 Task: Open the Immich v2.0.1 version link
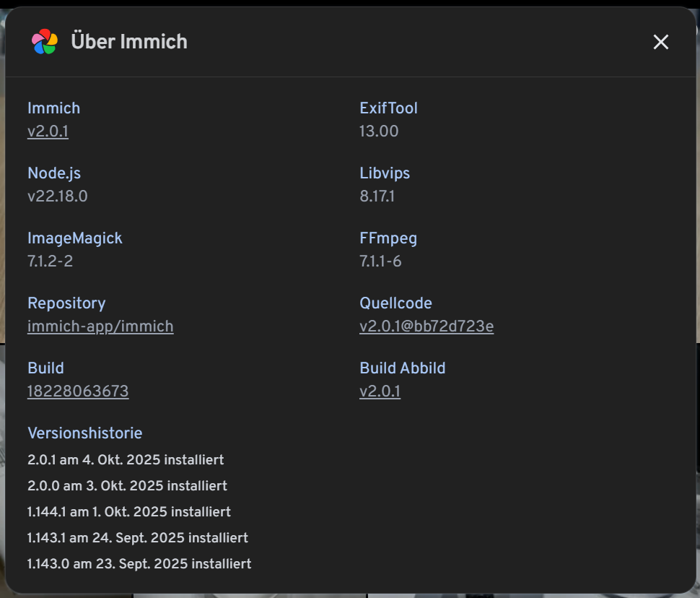coord(48,131)
